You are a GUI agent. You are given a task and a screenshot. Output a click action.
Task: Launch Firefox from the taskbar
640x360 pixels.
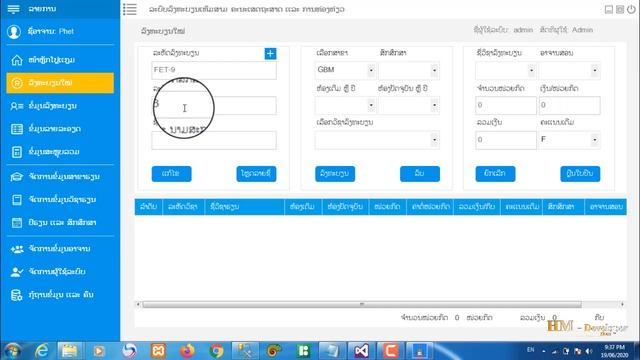point(187,351)
